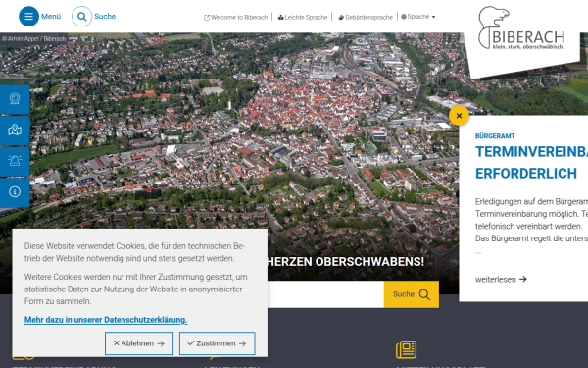Viewport: 588px width, 368px height.
Task: Decline cookies with Ablehnen
Action: coord(139,343)
